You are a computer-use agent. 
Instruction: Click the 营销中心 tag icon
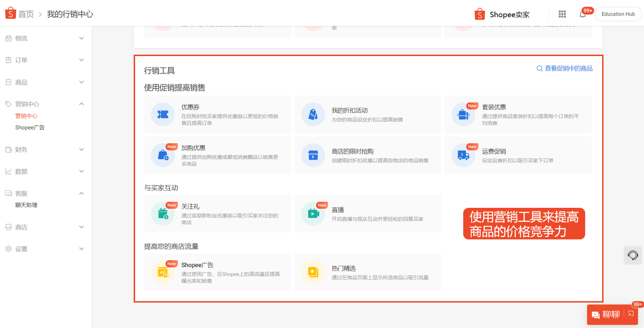[x=8, y=104]
